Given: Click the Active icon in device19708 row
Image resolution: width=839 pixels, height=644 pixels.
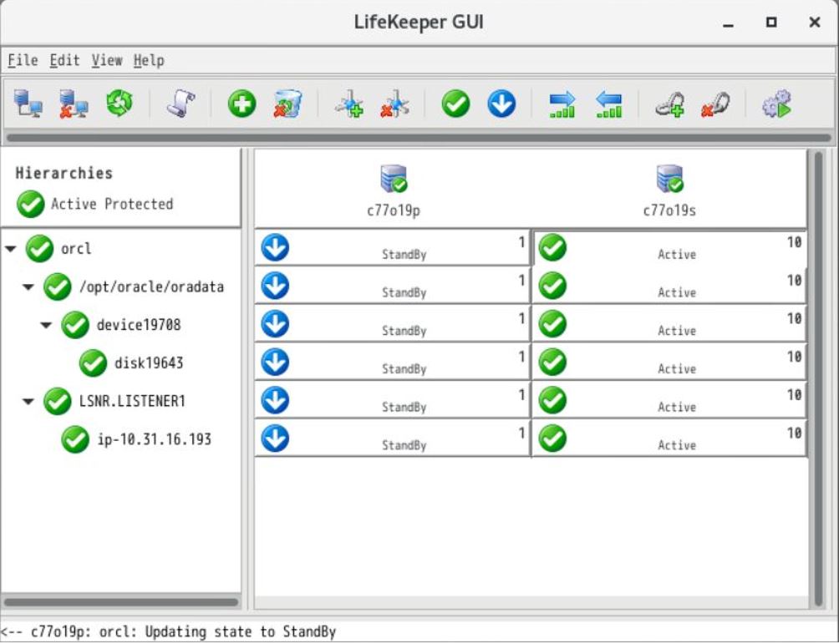Looking at the screenshot, I should 552,324.
